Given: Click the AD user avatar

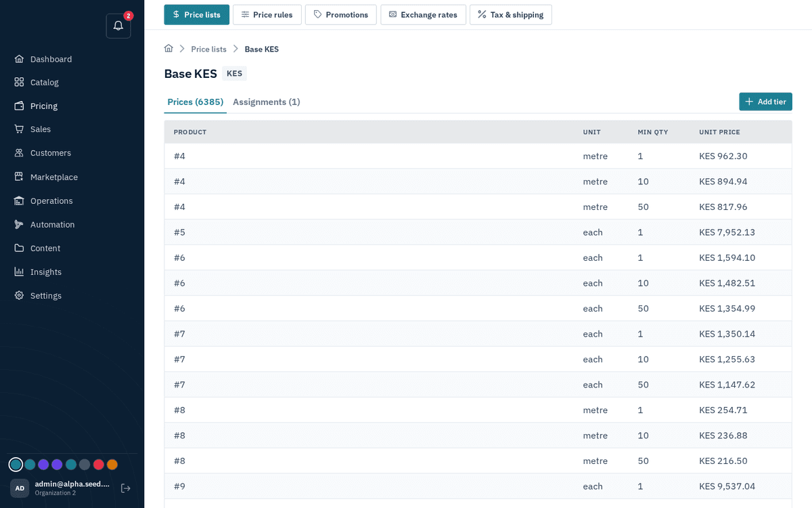Looking at the screenshot, I should tap(20, 488).
